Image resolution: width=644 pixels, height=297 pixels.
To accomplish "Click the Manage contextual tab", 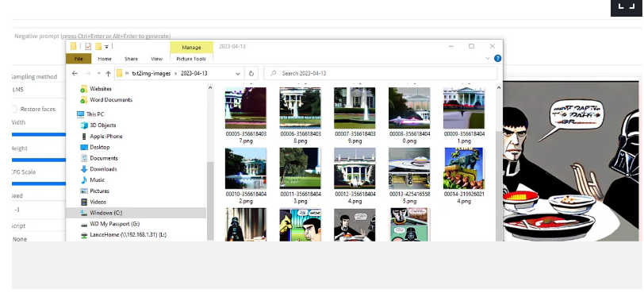I will tap(191, 48).
